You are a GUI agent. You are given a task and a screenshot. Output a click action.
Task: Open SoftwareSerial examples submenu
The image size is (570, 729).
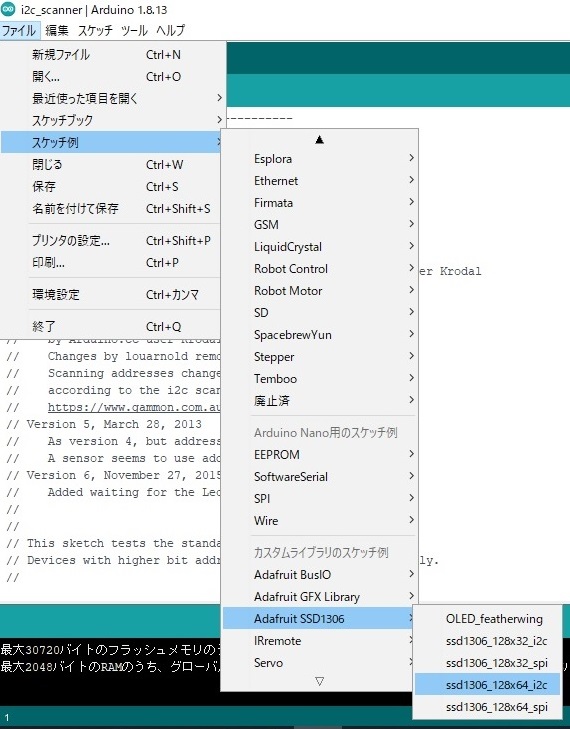(x=319, y=477)
